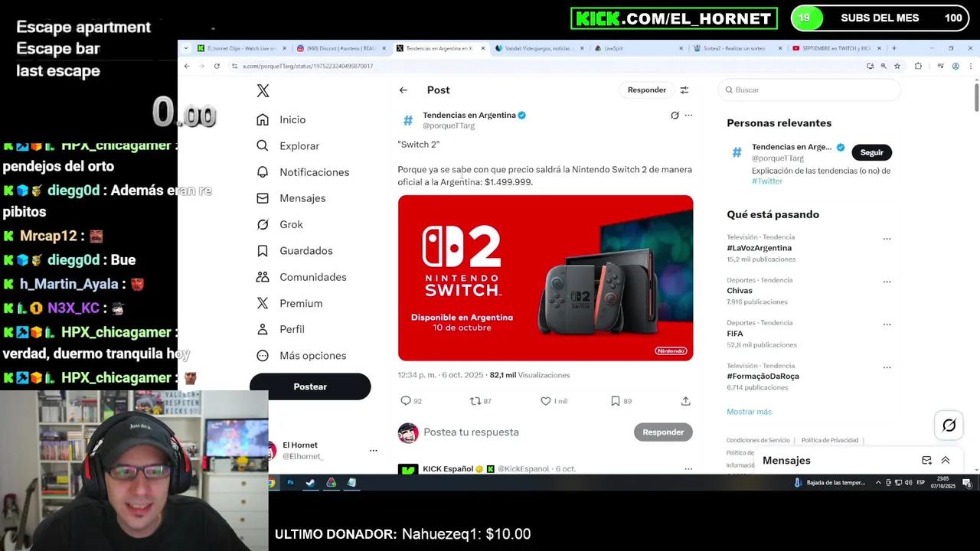Screen dimensions: 980x551
Task: Switch to the Discord browser tab
Action: pyautogui.click(x=341, y=48)
